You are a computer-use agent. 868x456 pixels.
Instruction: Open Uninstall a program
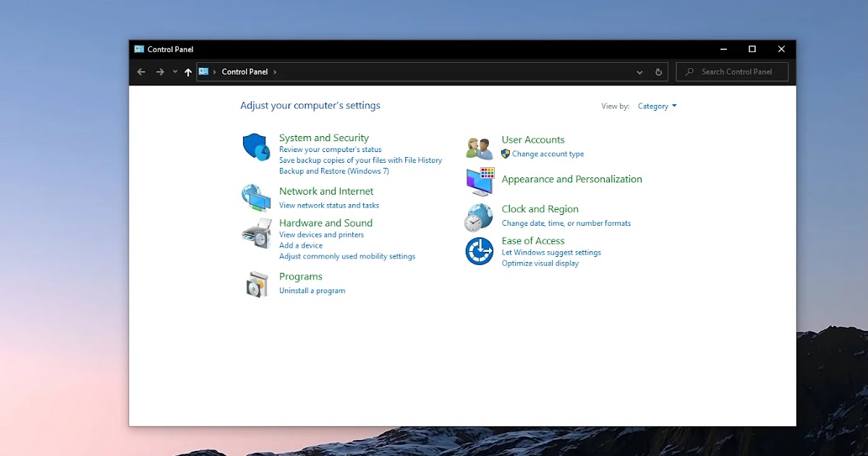click(x=312, y=290)
